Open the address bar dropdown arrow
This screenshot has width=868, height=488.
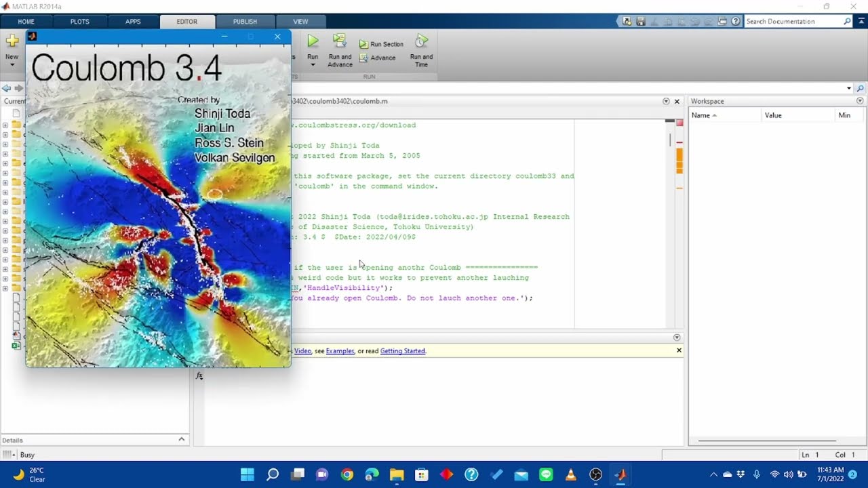coord(848,88)
